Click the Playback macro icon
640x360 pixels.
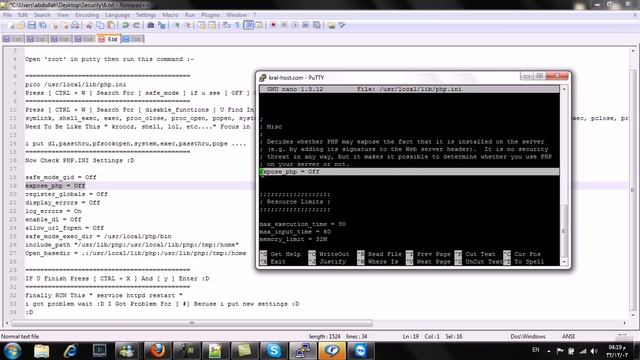pos(295,25)
